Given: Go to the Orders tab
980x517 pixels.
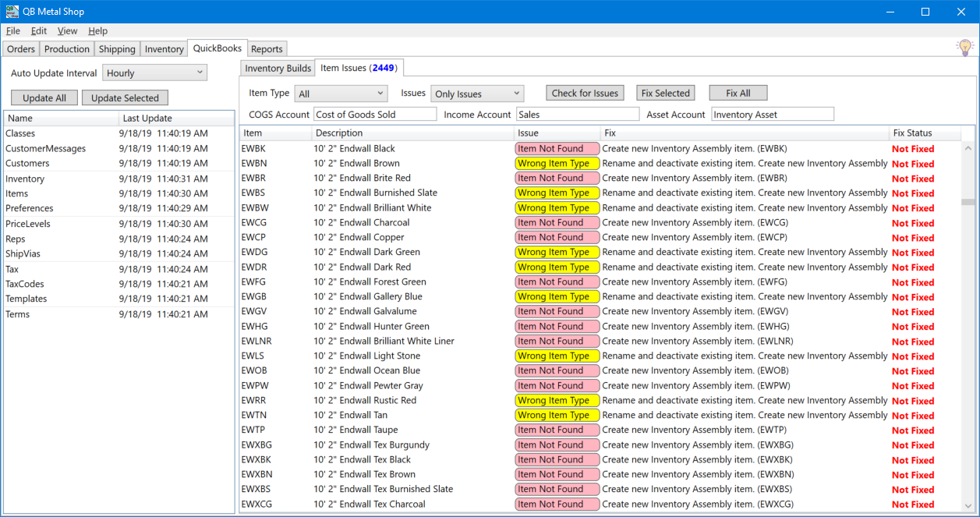Looking at the screenshot, I should (x=21, y=49).
